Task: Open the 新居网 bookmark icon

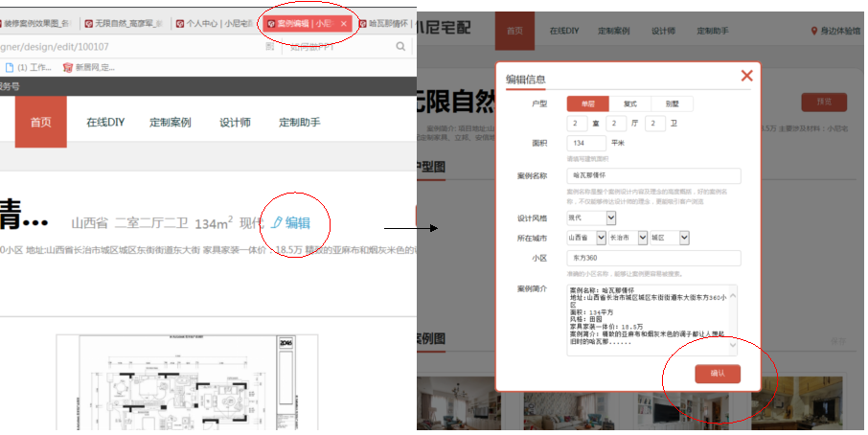Action: (68, 68)
